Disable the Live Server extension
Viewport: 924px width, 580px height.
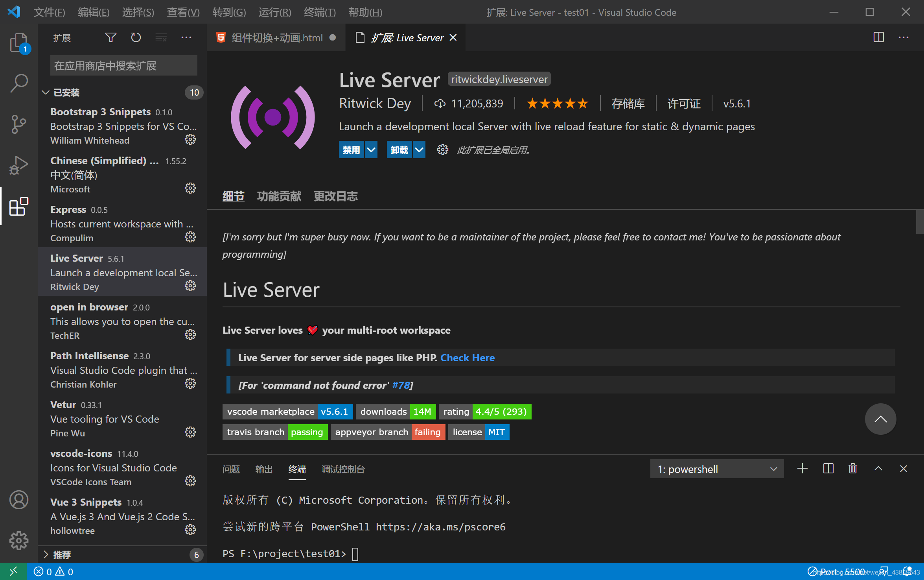click(351, 150)
